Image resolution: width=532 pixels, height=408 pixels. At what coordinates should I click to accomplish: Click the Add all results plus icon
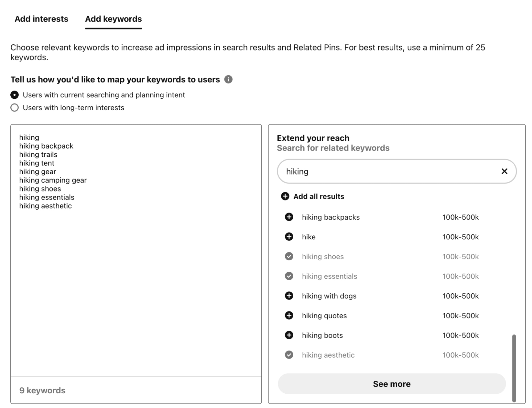[x=285, y=196]
